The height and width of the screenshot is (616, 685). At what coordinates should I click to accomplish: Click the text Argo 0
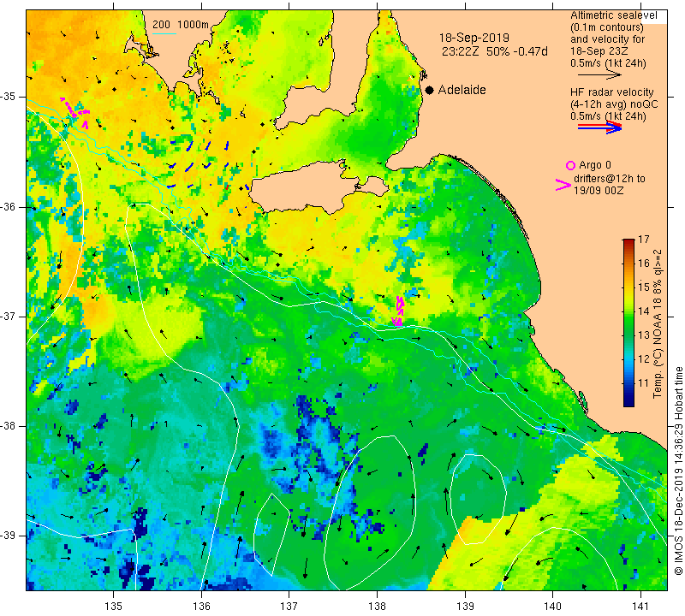[x=595, y=165]
